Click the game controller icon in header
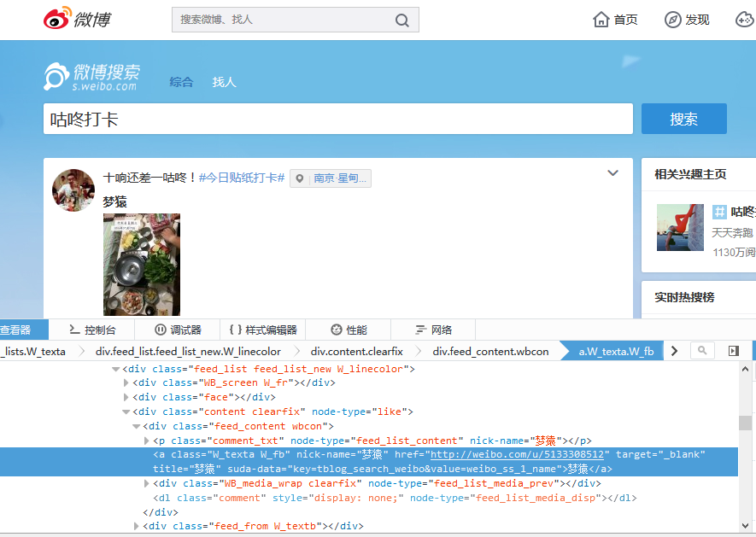Screen dimensions: 756x537 (x=744, y=20)
